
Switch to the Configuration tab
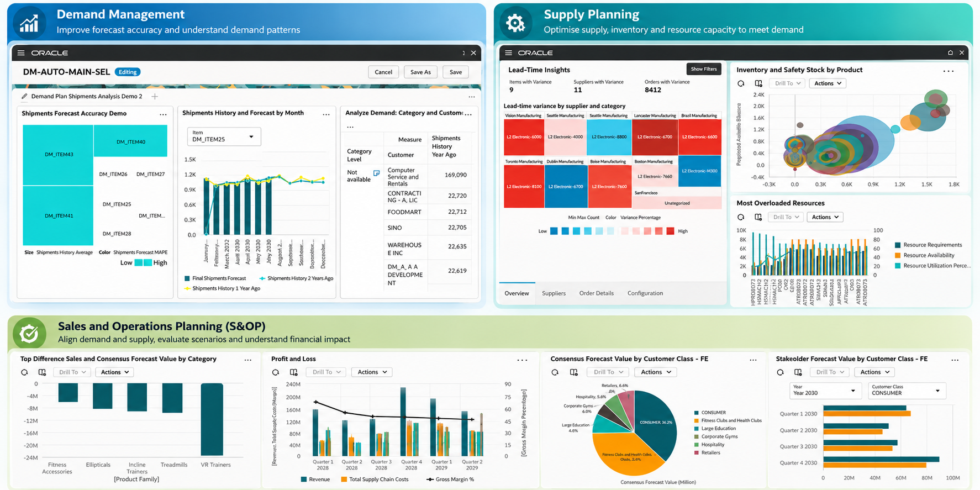[645, 293]
